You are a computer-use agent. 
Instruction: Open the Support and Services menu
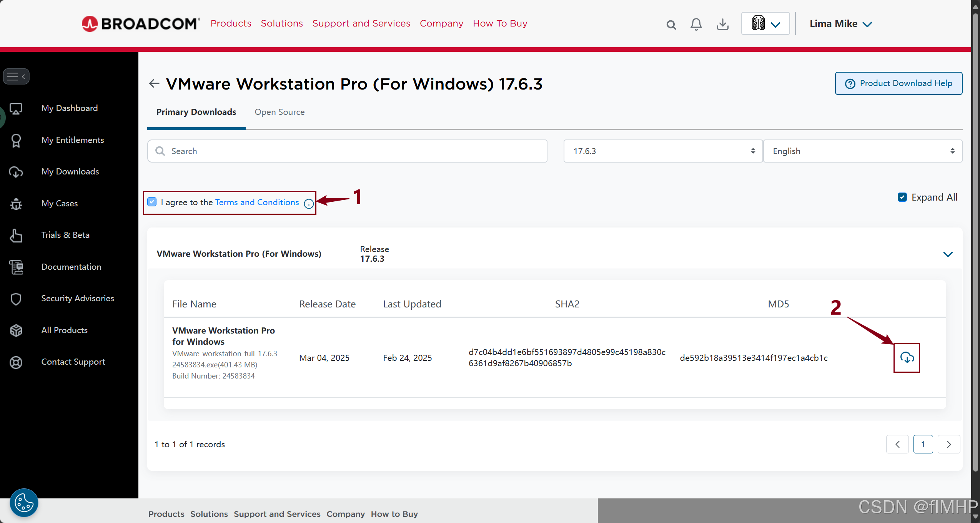click(x=361, y=23)
